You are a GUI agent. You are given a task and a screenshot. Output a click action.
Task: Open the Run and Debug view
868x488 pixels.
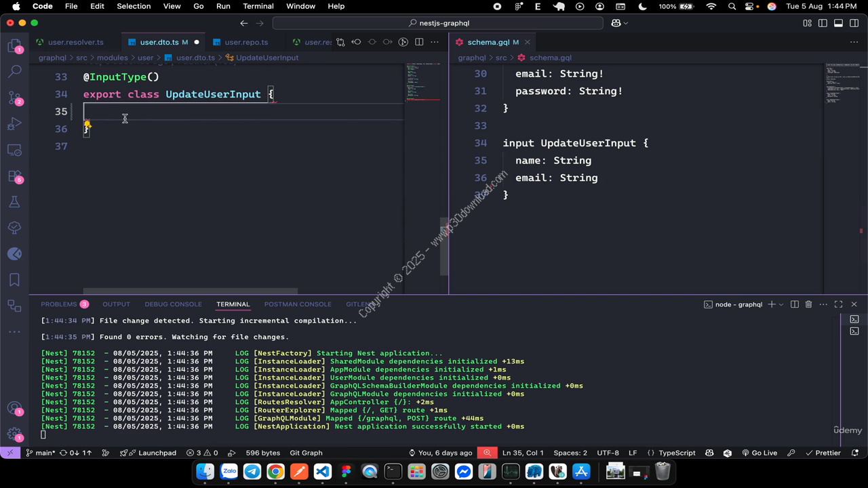point(14,124)
